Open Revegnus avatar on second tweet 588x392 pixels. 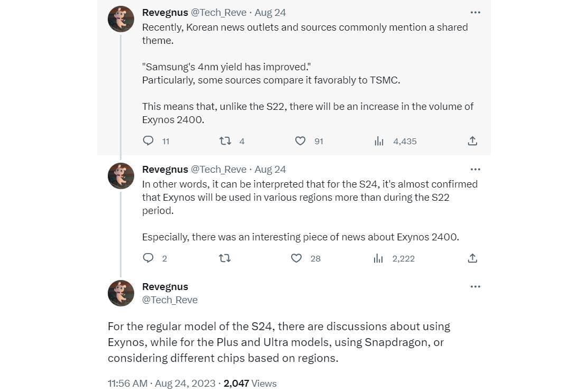click(x=121, y=176)
